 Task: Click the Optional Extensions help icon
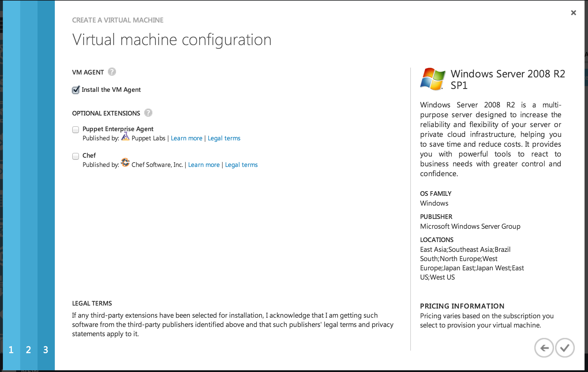tap(148, 113)
